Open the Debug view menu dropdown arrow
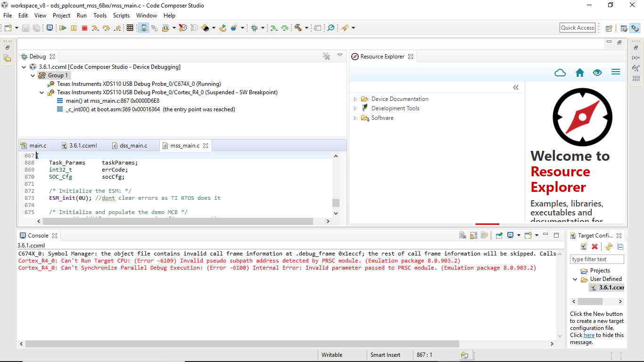 point(340,56)
